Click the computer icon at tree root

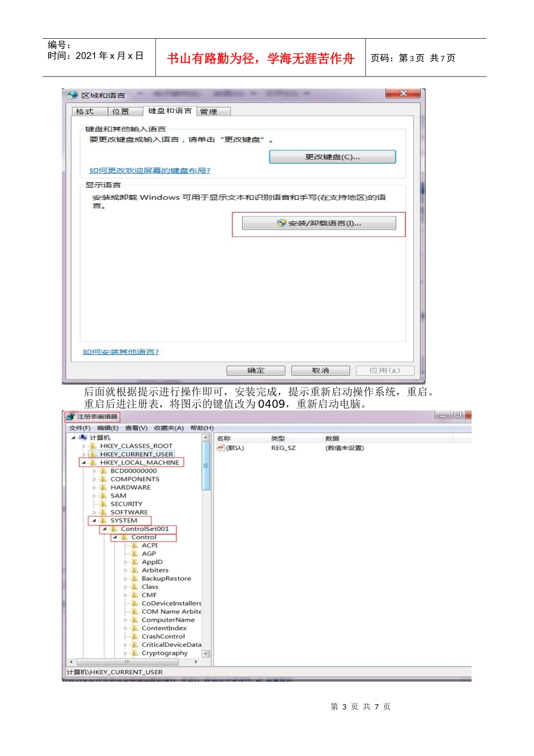click(83, 438)
